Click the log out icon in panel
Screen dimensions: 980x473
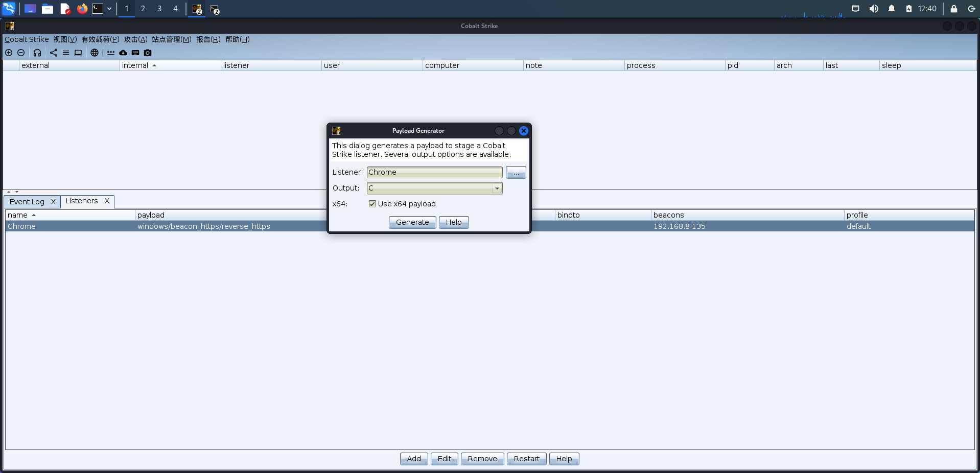(x=971, y=9)
